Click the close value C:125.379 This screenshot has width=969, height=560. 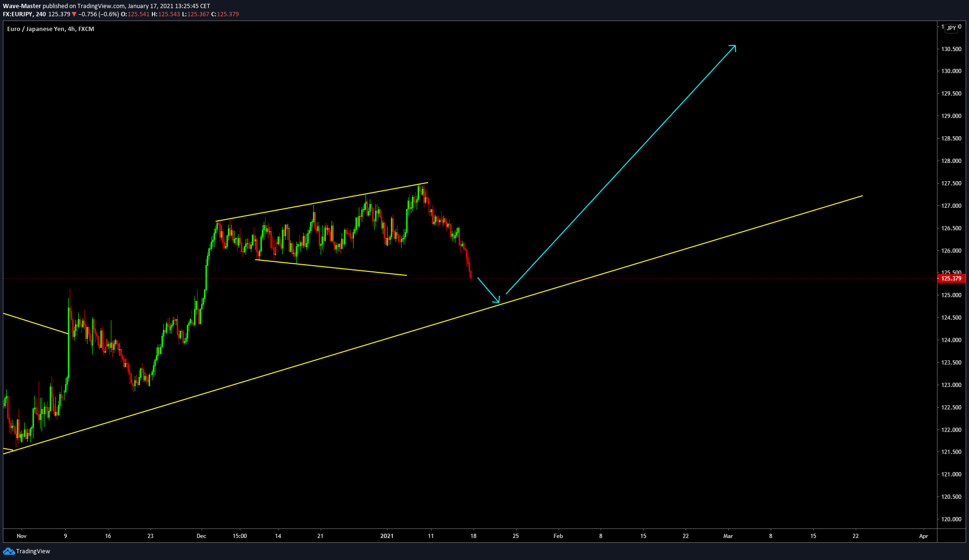coord(225,14)
